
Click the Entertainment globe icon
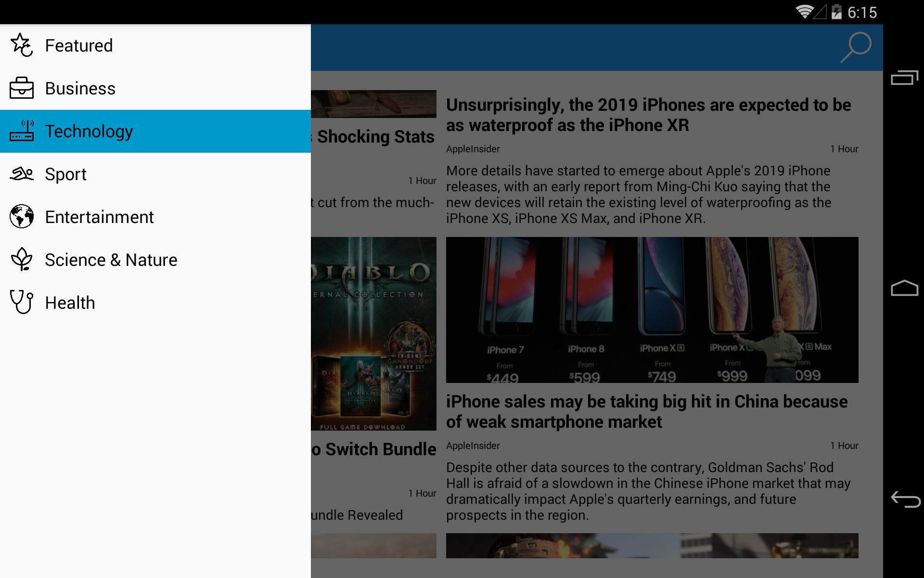[22, 217]
